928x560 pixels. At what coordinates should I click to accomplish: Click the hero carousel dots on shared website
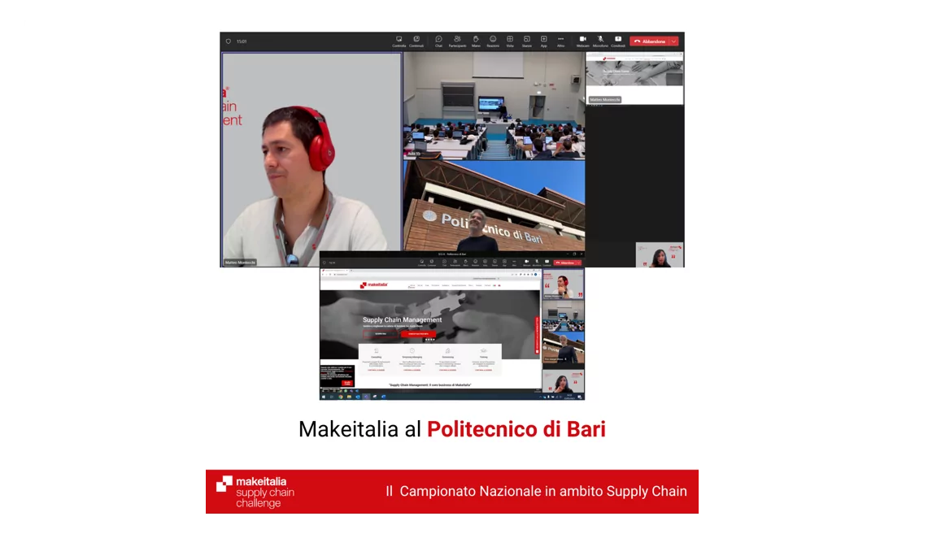point(430,340)
